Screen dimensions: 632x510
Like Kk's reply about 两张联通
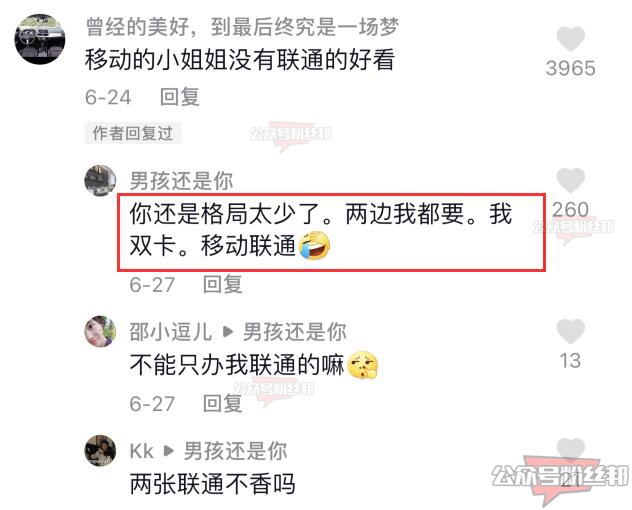point(570,450)
